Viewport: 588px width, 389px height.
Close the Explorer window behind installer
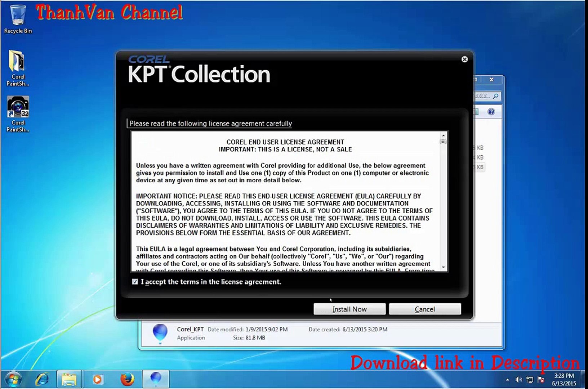click(x=491, y=80)
